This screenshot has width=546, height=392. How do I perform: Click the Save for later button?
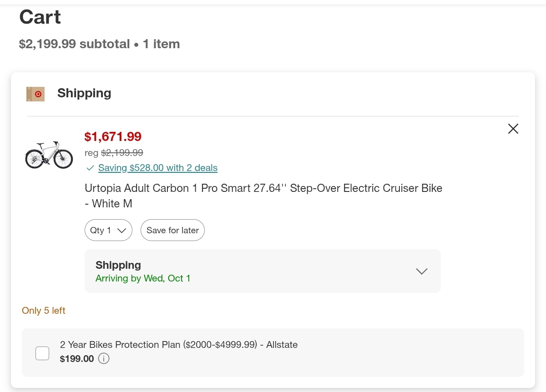tap(172, 230)
